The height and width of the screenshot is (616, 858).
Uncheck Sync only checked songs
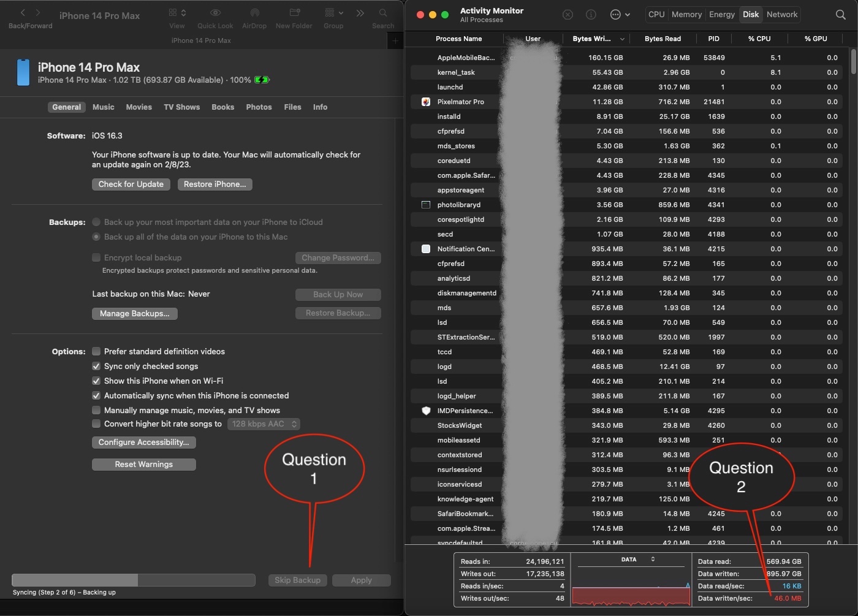pyautogui.click(x=96, y=367)
